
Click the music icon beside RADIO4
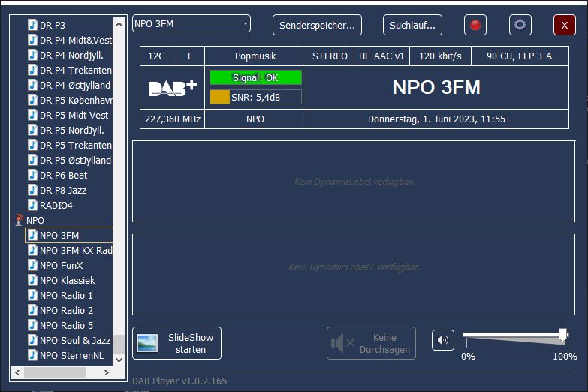pyautogui.click(x=32, y=205)
